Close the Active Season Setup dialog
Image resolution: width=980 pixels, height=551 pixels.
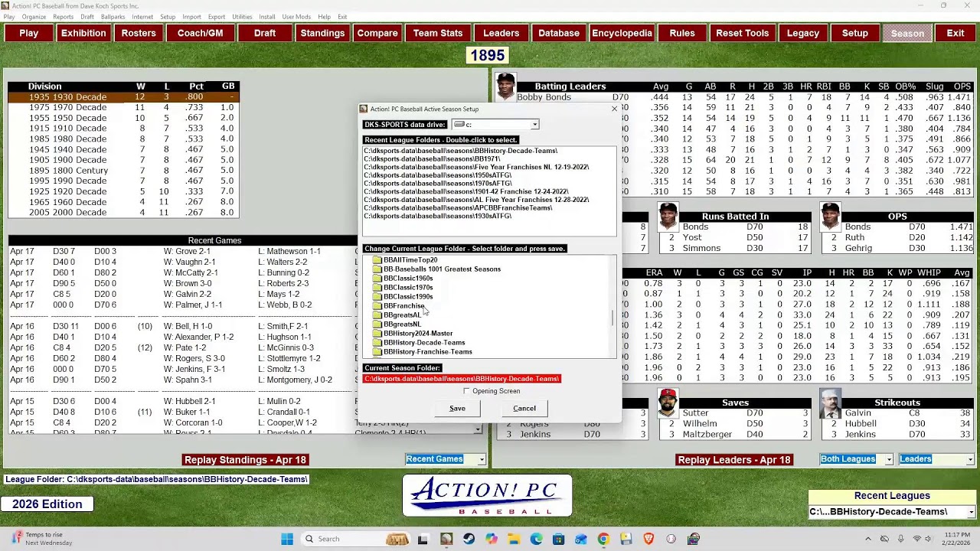[614, 109]
